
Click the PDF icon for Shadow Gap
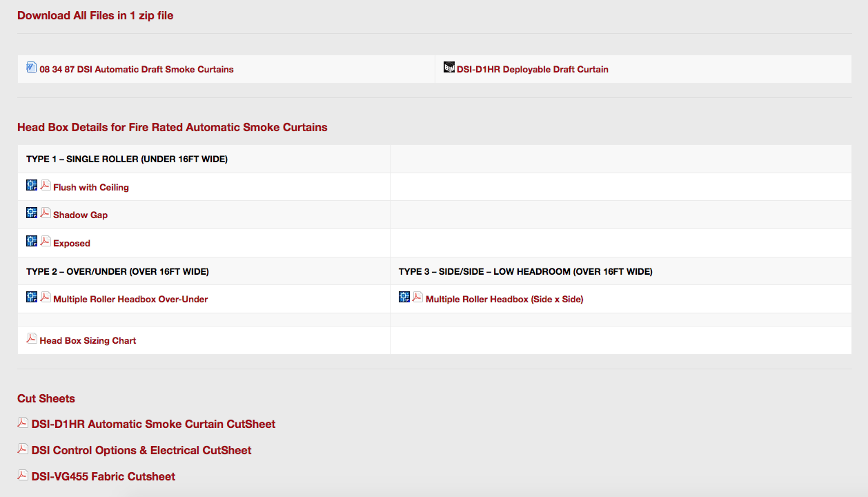point(46,213)
